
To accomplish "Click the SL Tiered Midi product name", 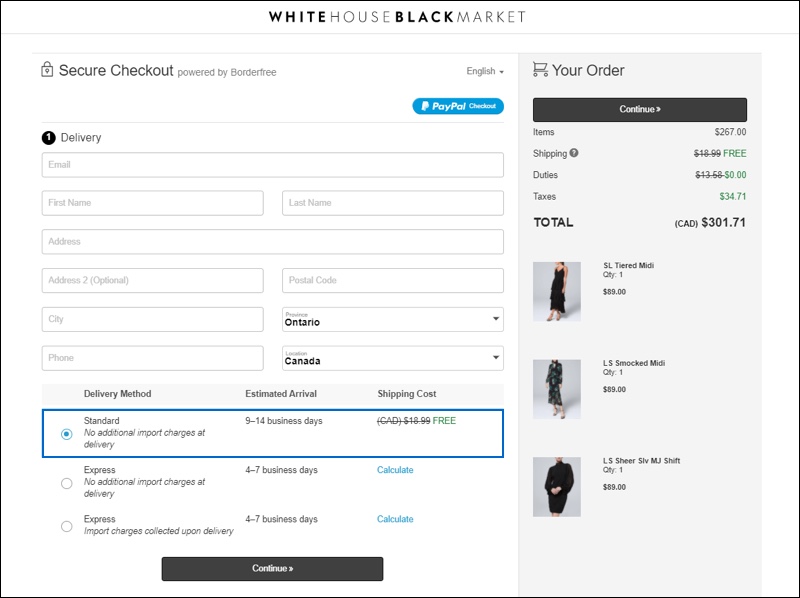I will pos(629,265).
